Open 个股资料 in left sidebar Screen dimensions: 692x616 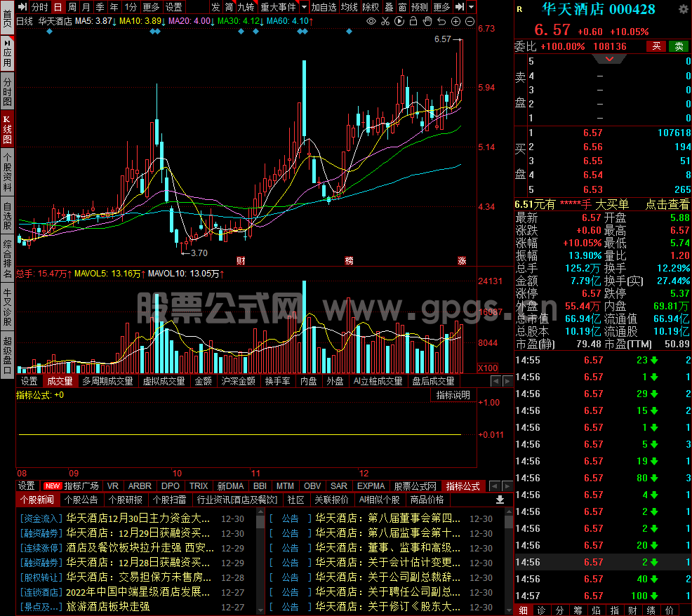point(8,173)
